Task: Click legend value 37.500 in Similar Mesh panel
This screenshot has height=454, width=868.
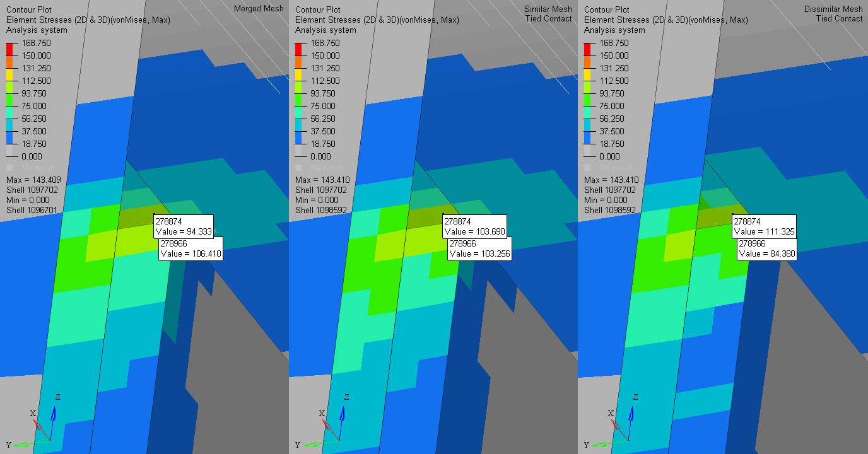Action: [x=322, y=131]
